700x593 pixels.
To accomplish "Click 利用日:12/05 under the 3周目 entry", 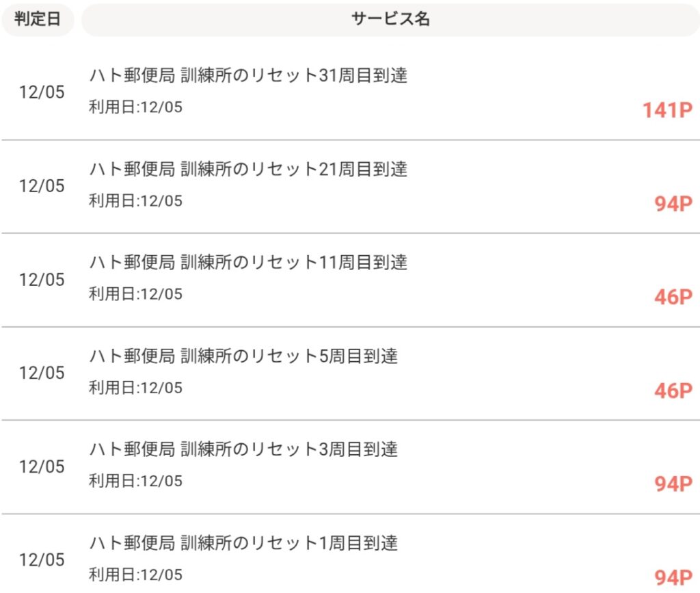I will (135, 482).
